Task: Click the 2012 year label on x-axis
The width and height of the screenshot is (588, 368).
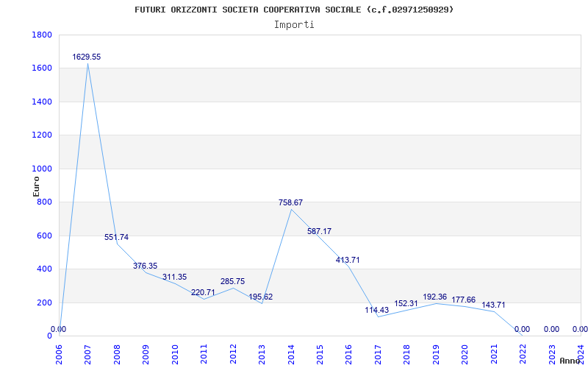Action: pos(233,355)
